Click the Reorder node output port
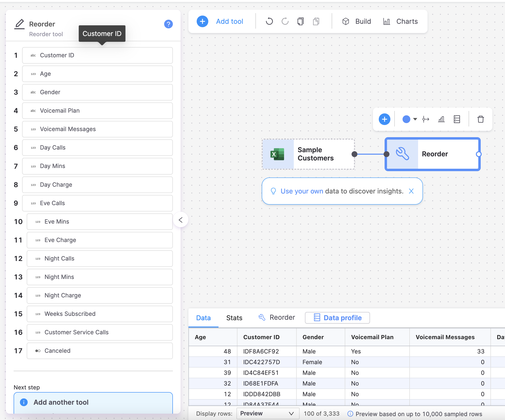This screenshot has width=505, height=420. click(479, 154)
